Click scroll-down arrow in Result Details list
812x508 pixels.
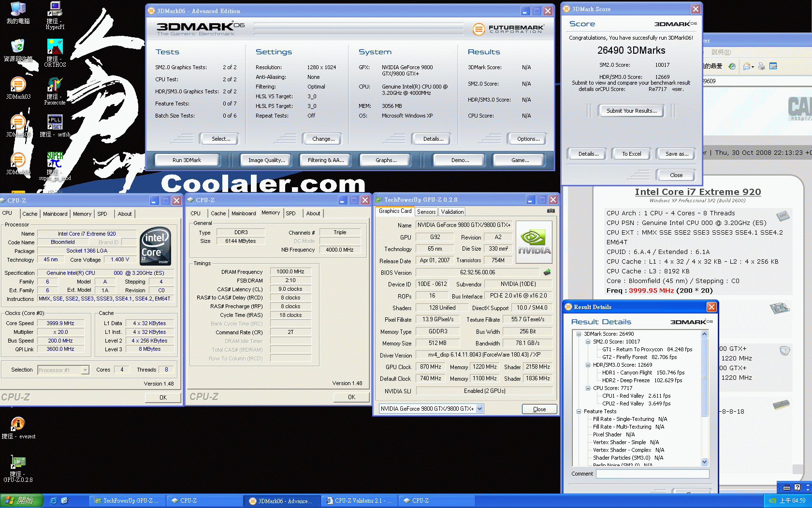pyautogui.click(x=704, y=462)
